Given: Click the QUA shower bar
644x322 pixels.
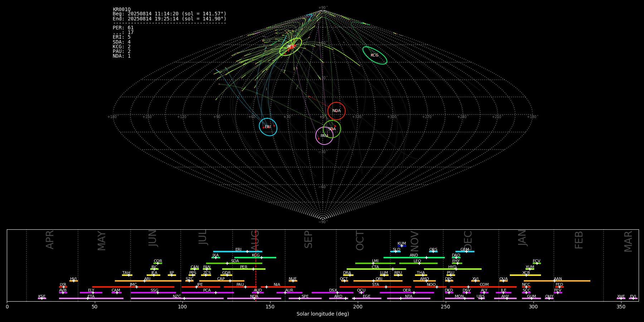Looking at the screenshot, I should click(503, 281).
